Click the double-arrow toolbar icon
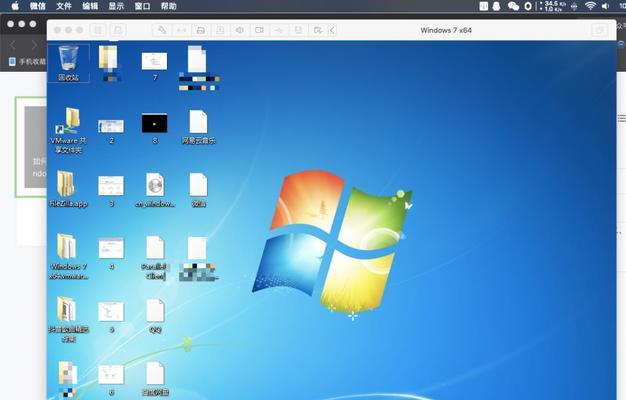Image resolution: width=626 pixels, height=400 pixels. tap(182, 30)
